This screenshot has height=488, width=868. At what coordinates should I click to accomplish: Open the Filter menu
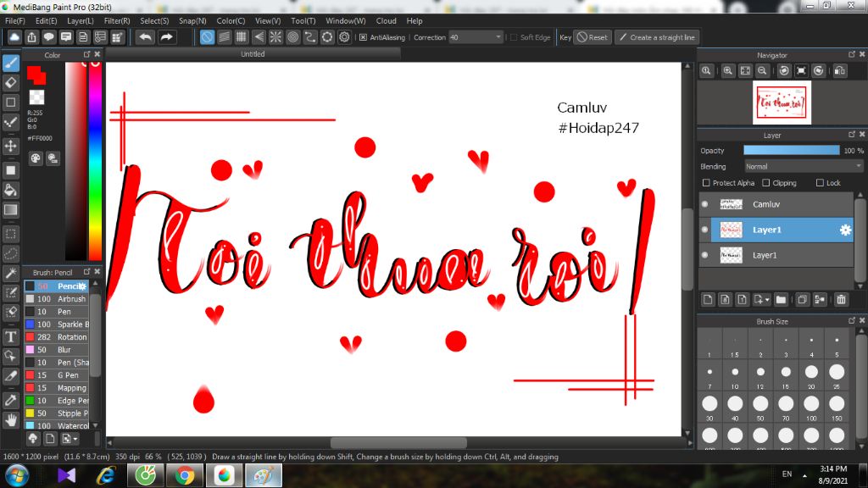click(x=117, y=21)
